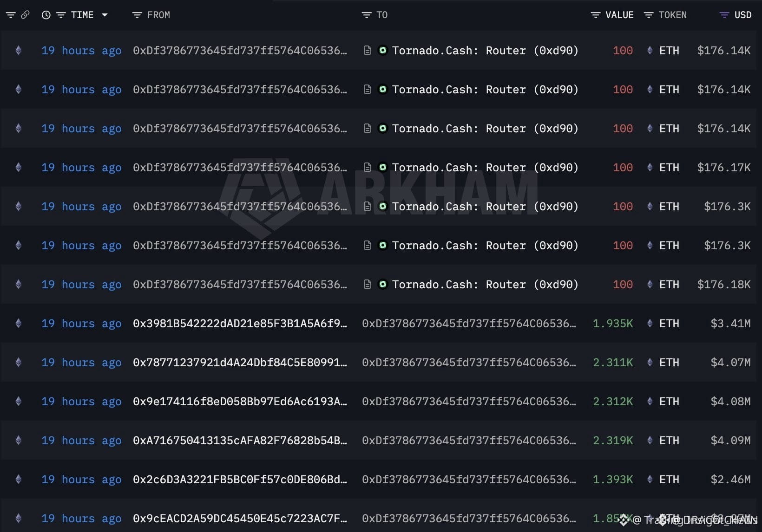Click ETH token icon beside 2.312K value

[650, 401]
